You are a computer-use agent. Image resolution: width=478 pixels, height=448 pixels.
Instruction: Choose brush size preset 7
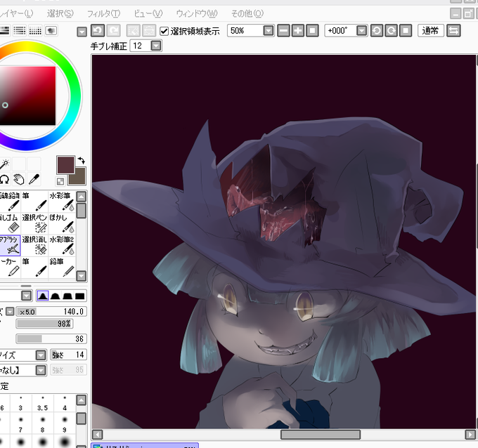[x=20, y=425]
